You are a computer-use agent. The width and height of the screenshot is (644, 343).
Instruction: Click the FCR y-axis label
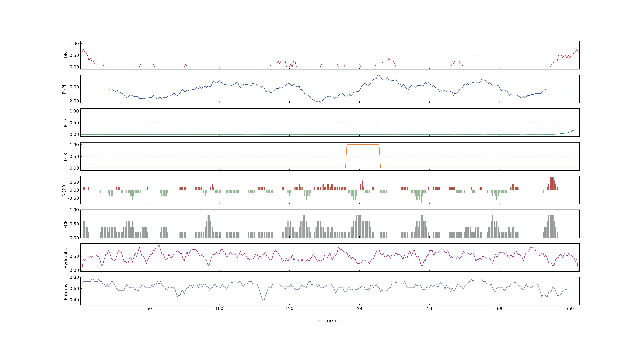[x=66, y=224]
